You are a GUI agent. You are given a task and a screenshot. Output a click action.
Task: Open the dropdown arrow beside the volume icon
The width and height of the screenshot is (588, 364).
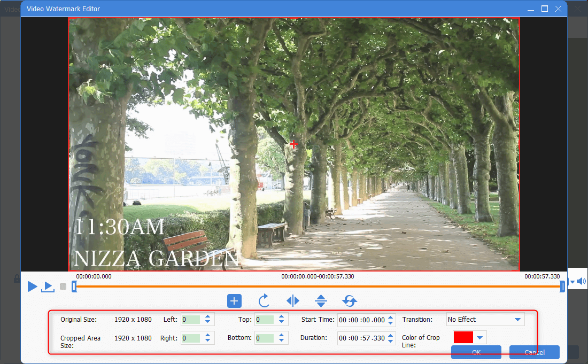(572, 282)
